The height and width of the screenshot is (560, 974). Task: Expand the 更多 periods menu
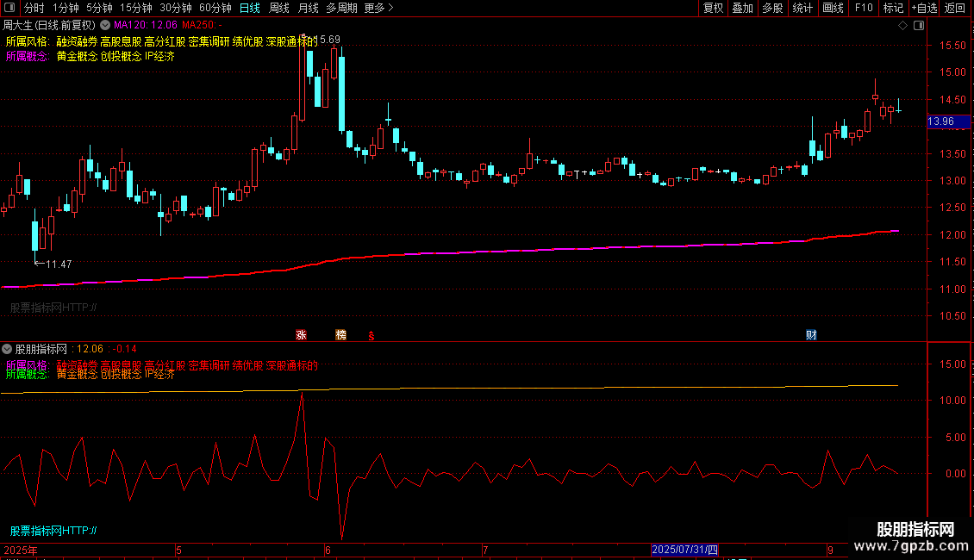pyautogui.click(x=379, y=8)
